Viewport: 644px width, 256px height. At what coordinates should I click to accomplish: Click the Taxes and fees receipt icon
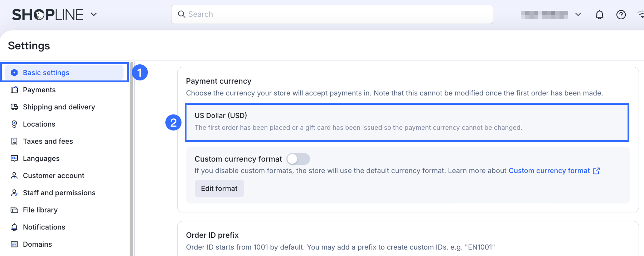point(14,141)
